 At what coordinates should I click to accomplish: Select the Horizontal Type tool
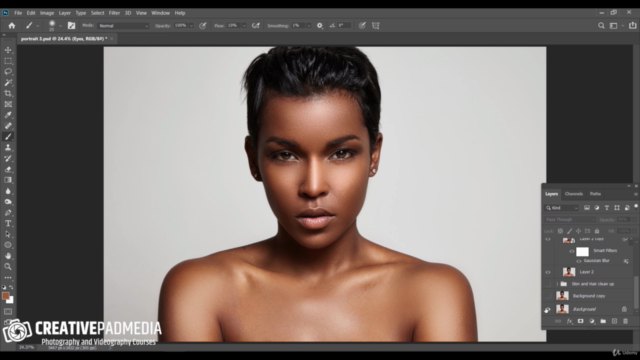click(x=8, y=223)
